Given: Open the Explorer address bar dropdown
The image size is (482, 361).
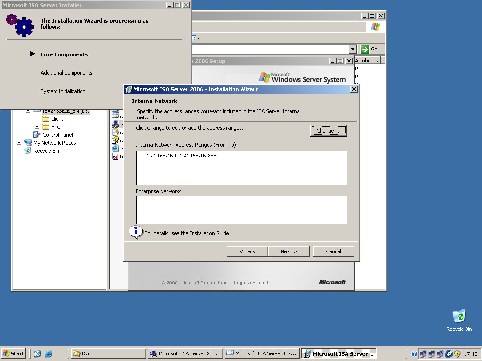Looking at the screenshot, I should coord(353,49).
